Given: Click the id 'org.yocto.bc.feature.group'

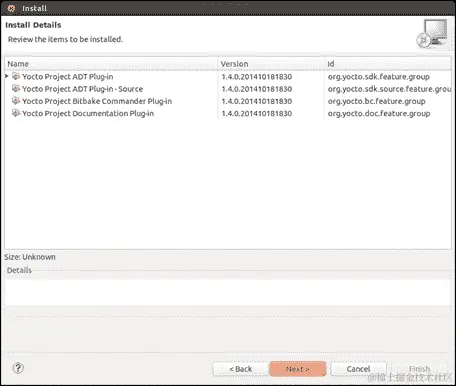Looking at the screenshot, I should [x=377, y=101].
